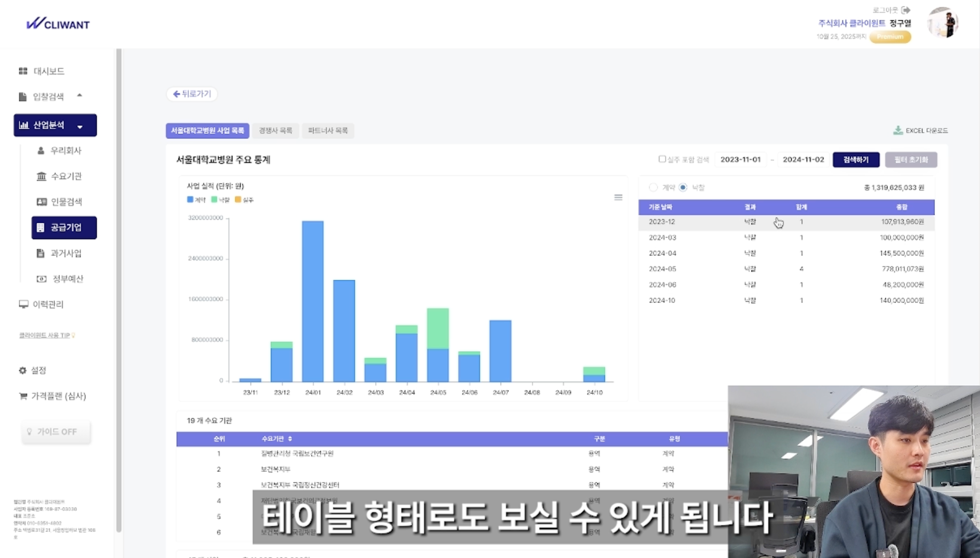The height and width of the screenshot is (558, 980).
Task: Open 설정 gear icon in sidebar
Action: click(x=23, y=370)
